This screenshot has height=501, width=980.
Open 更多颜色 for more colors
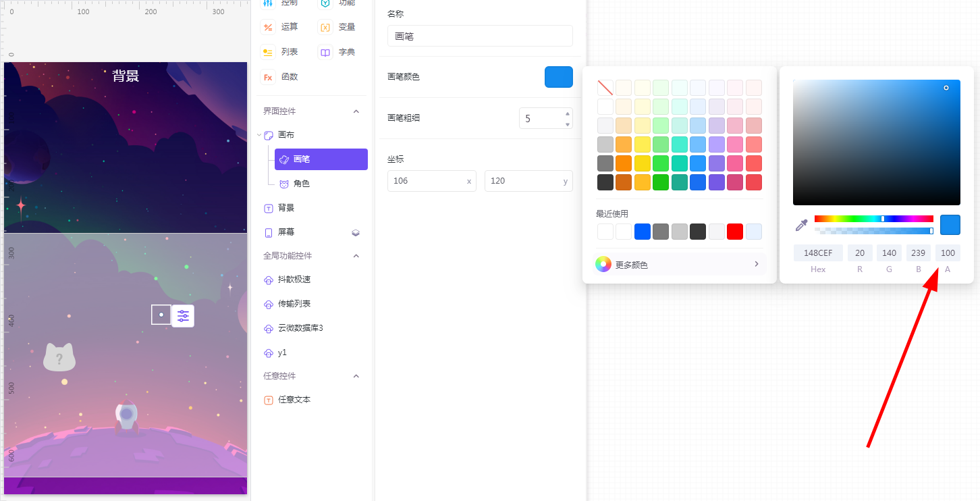678,265
